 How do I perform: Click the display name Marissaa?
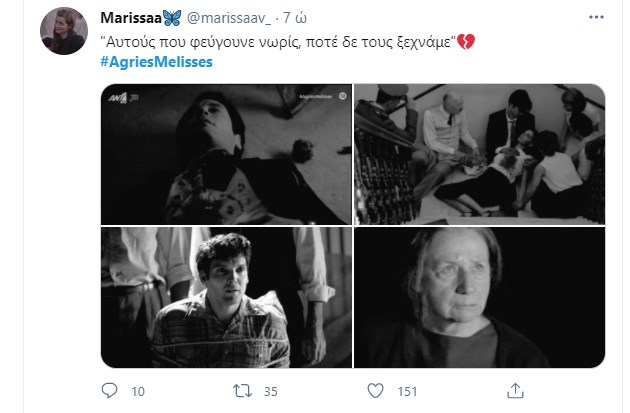131,18
